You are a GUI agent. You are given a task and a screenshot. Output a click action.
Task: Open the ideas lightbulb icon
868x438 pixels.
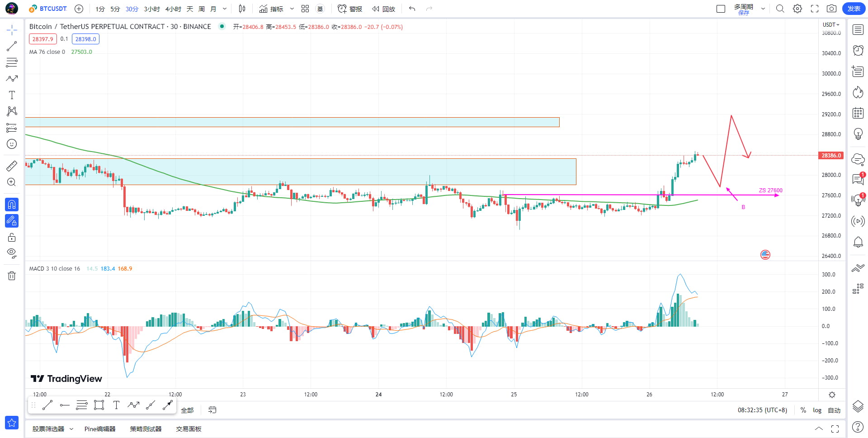click(858, 134)
